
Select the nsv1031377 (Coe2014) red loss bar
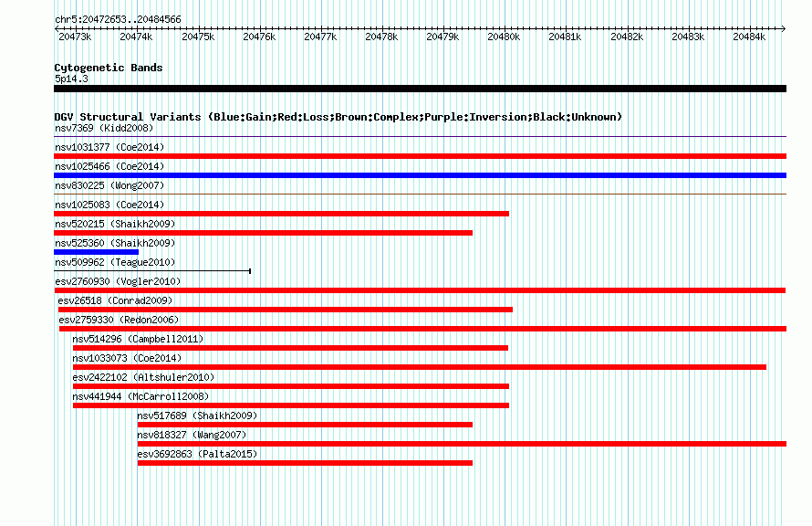pos(420,156)
